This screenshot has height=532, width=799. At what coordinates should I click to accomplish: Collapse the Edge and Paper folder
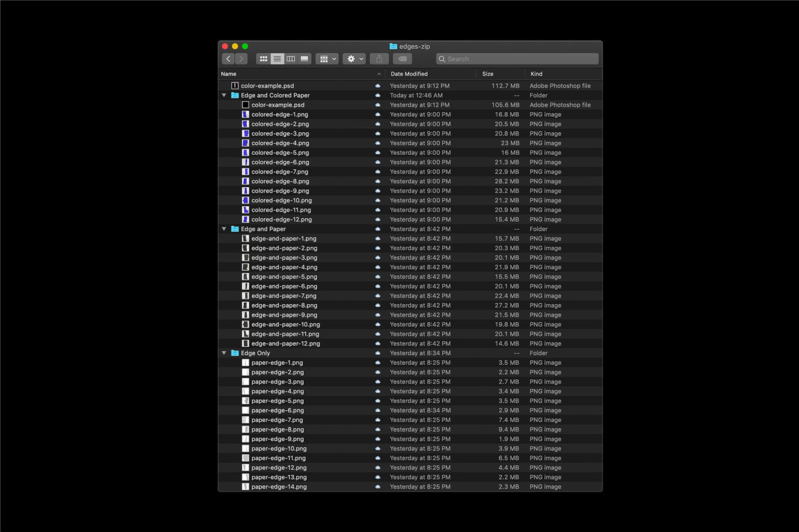click(224, 229)
